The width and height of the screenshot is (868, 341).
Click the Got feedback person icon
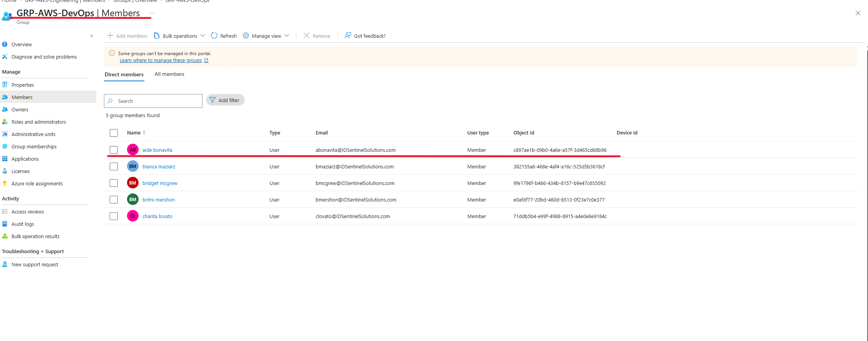(348, 35)
